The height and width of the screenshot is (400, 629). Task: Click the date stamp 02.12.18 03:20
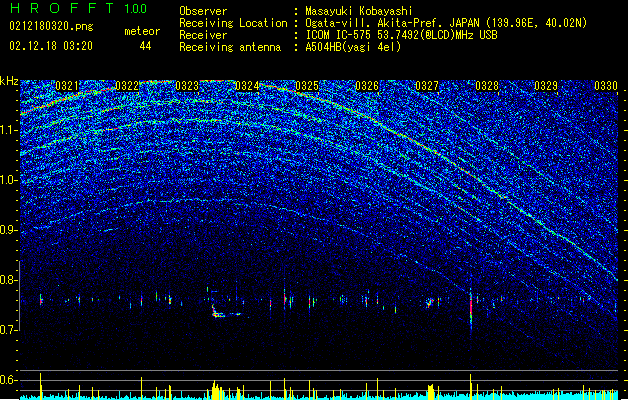coord(51,46)
